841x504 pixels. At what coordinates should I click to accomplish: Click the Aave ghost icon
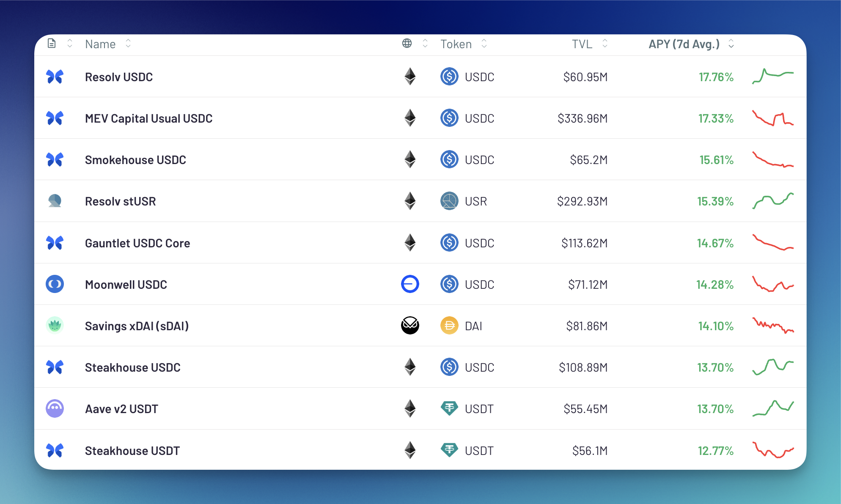55,408
